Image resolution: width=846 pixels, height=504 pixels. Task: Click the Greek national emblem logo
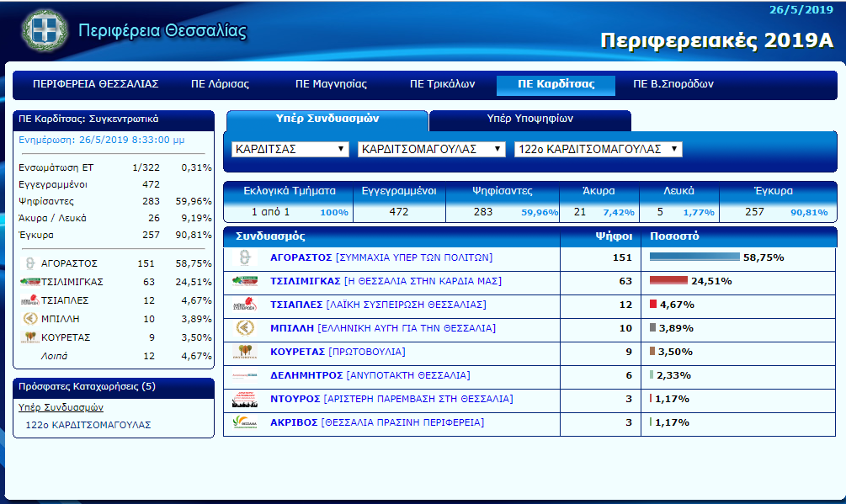[42, 33]
